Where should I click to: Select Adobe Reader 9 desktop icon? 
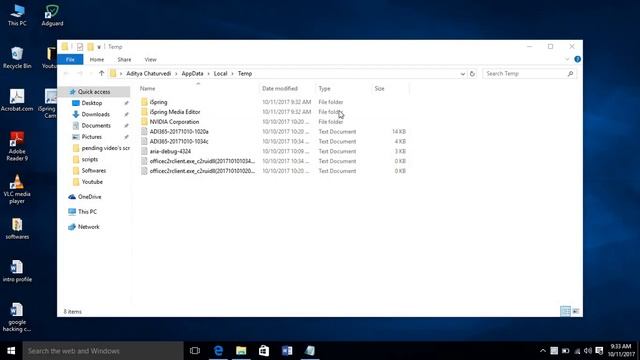tap(17, 146)
